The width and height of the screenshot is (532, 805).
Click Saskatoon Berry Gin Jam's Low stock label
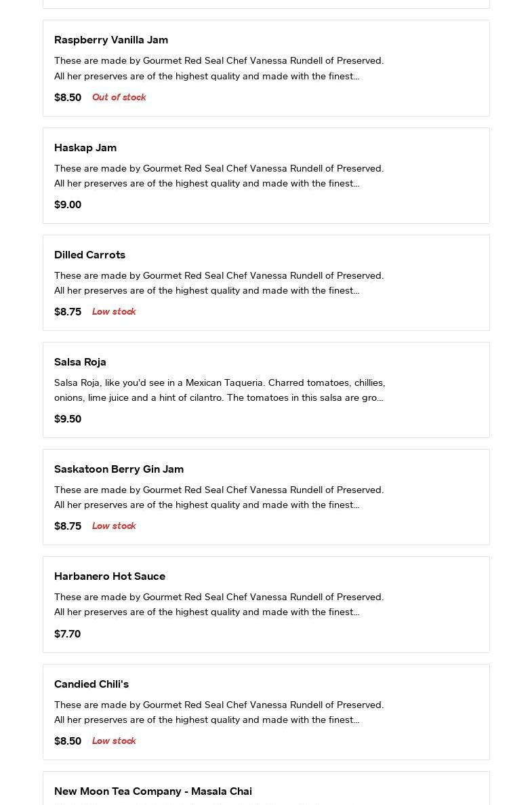(x=114, y=526)
